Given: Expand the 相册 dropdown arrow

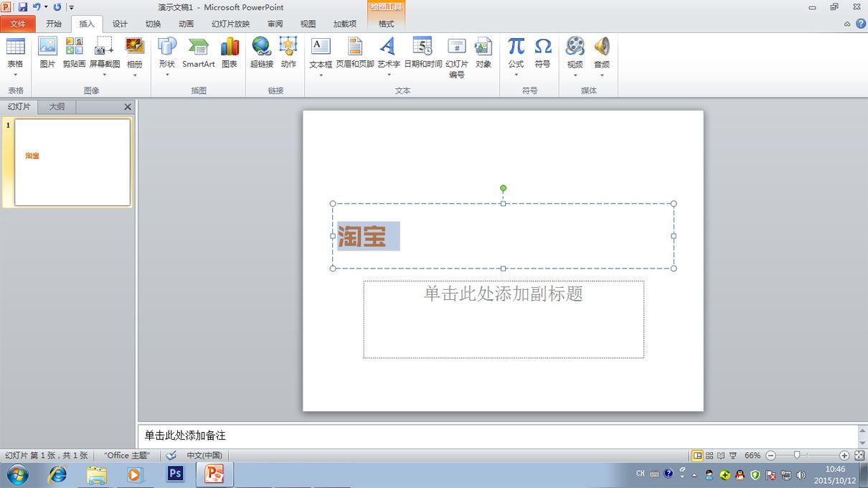Looking at the screenshot, I should coord(135,75).
